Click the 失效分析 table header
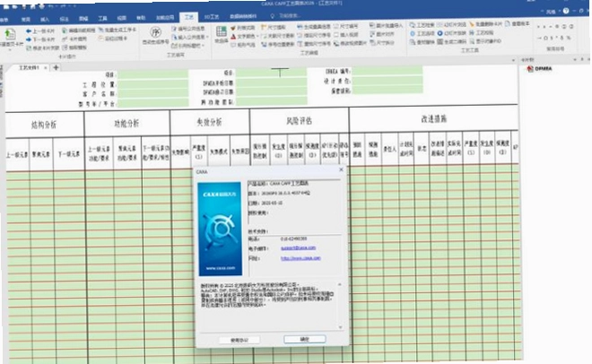 coord(210,122)
